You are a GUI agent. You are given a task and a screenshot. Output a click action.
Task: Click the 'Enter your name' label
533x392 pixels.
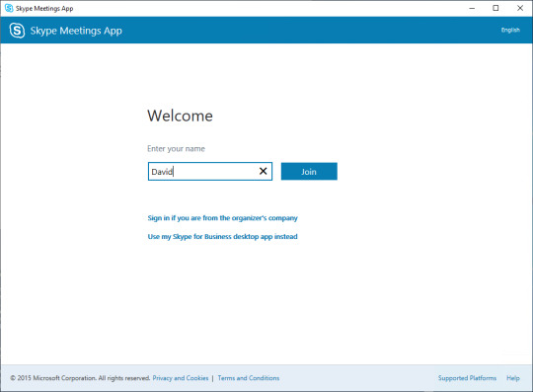pos(176,148)
